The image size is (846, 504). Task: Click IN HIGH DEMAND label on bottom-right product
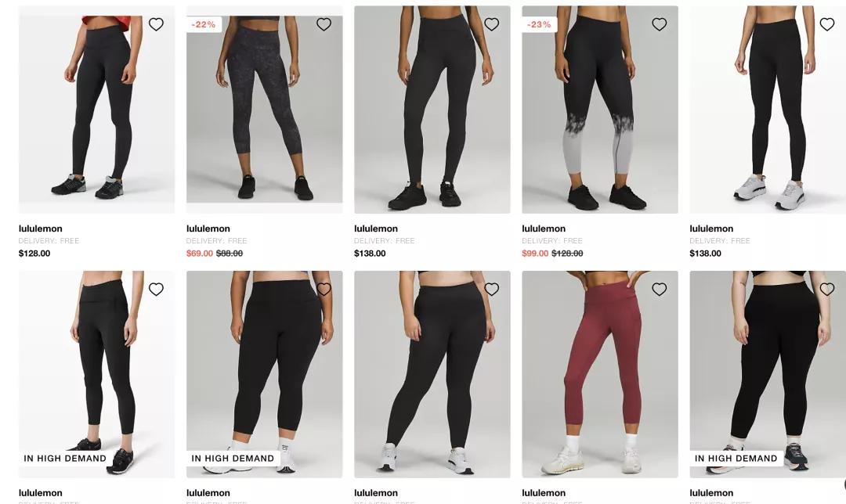(x=736, y=458)
